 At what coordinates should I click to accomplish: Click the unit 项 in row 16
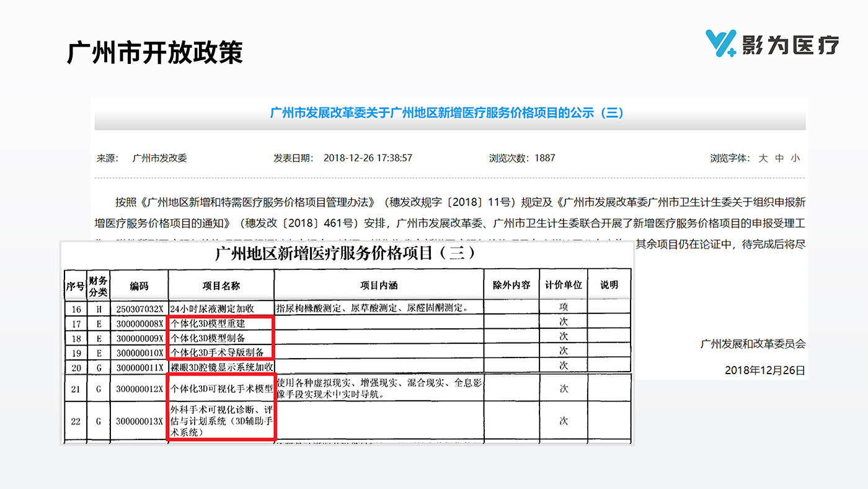(564, 307)
